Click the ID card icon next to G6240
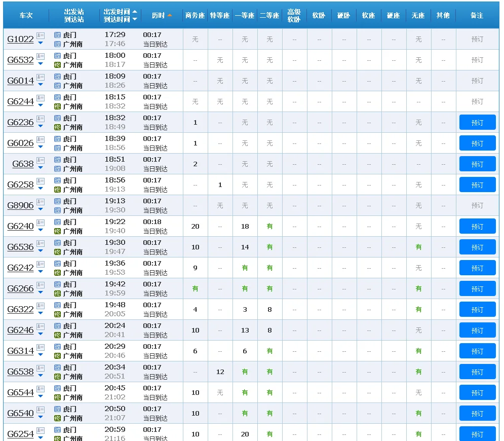504x441 pixels. [41, 223]
